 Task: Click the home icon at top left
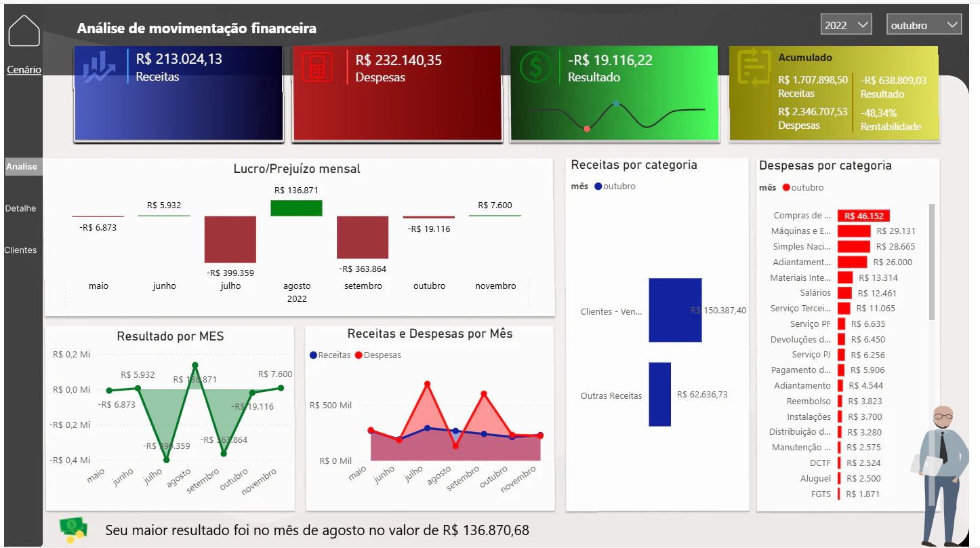point(24,31)
